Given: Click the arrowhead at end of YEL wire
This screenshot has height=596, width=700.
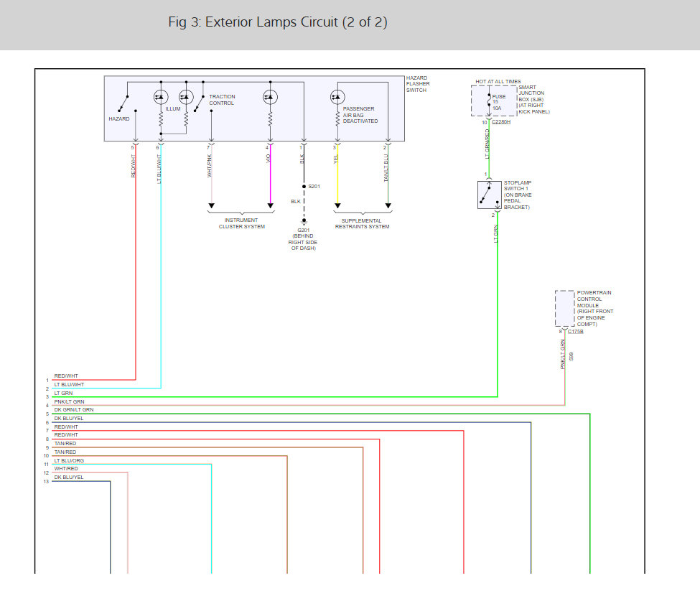Looking at the screenshot, I should coord(337,206).
